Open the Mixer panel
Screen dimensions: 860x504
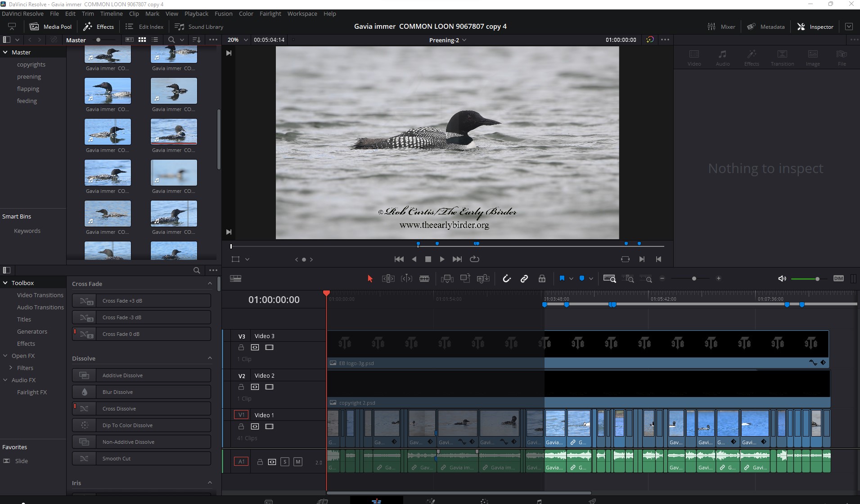721,27
